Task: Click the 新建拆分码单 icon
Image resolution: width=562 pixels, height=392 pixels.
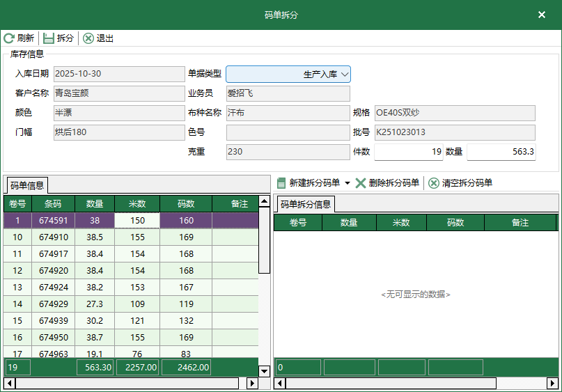Action: 281,183
